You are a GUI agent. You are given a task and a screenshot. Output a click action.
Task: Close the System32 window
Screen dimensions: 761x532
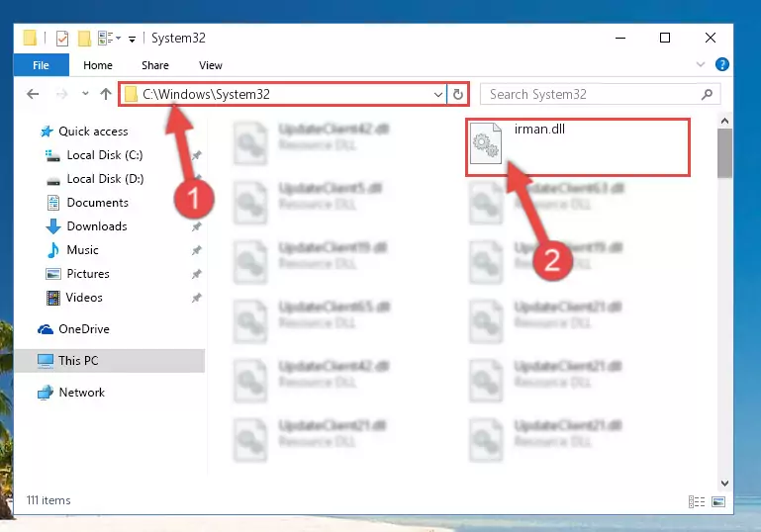[x=711, y=38]
